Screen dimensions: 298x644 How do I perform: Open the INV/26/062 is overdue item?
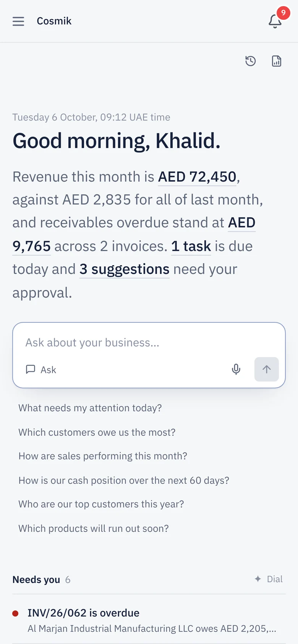(x=149, y=620)
